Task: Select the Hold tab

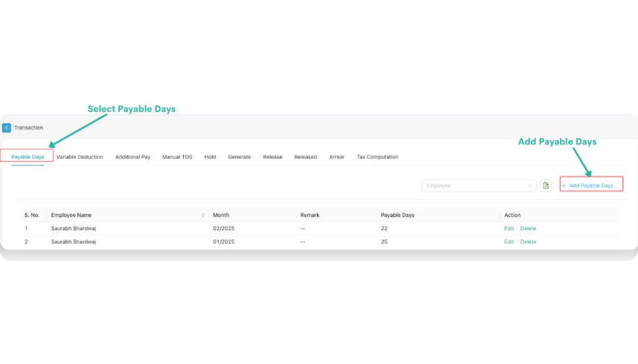Action: click(x=210, y=157)
